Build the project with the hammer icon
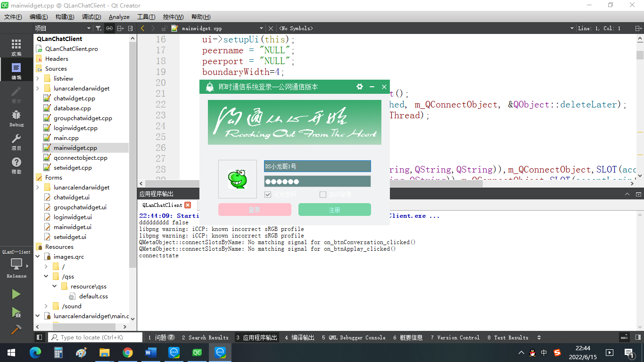The height and width of the screenshot is (362, 644). (16, 329)
